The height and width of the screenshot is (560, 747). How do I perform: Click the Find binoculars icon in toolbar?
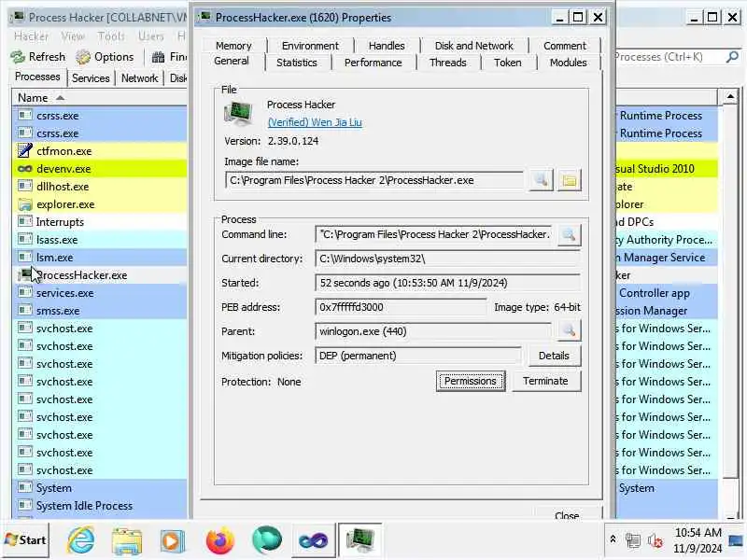pos(158,57)
